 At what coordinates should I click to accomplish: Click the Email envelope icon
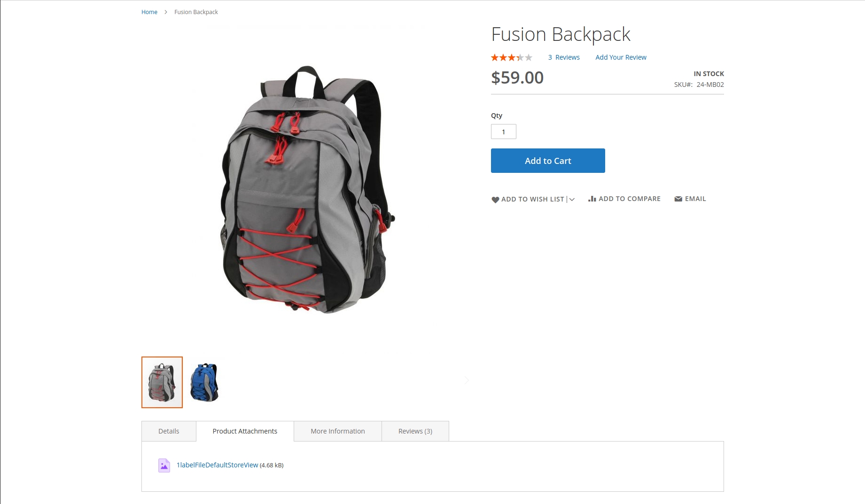(678, 199)
